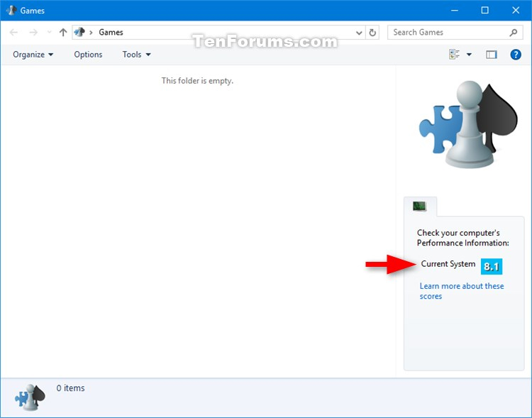Viewport: 532px width, 418px height.
Task: Open Help with the question mark
Action: click(x=516, y=55)
